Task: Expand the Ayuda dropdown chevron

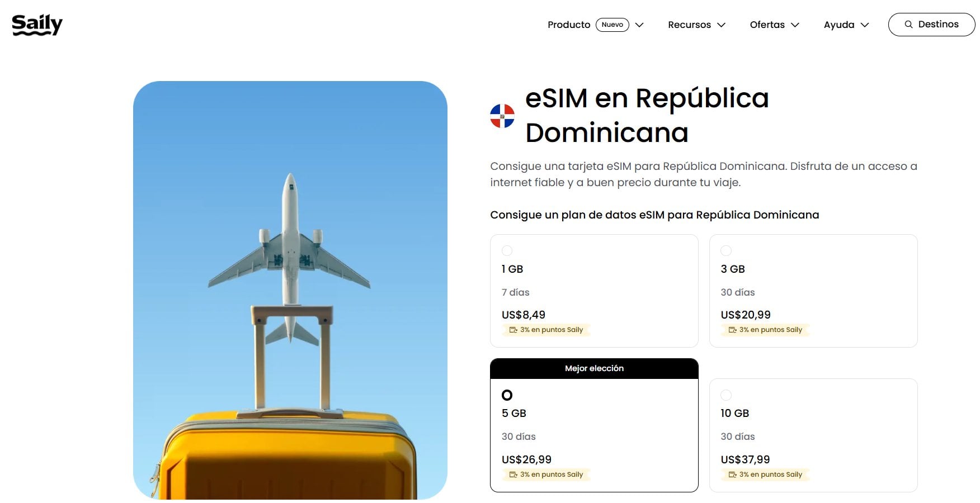Action: pyautogui.click(x=864, y=25)
